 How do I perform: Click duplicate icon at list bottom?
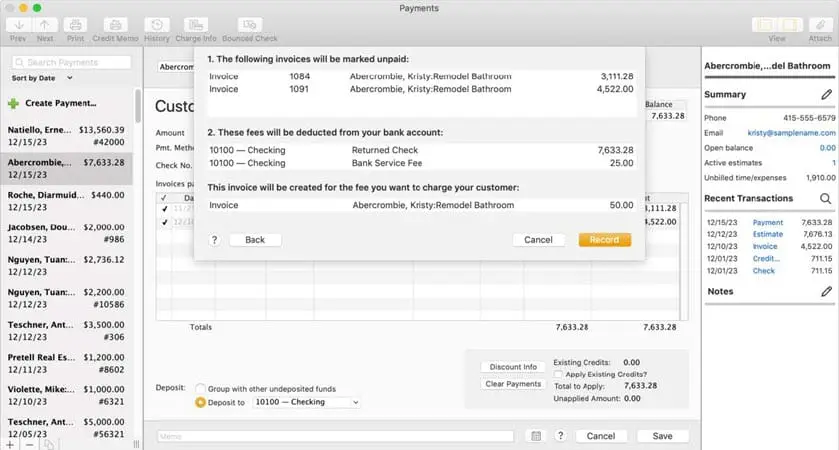tap(49, 445)
